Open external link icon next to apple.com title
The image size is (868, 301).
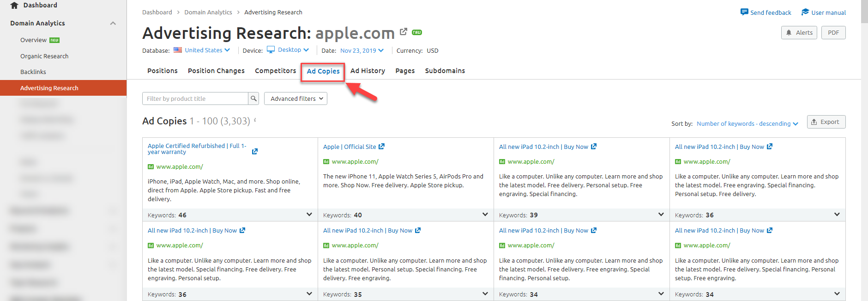[404, 31]
